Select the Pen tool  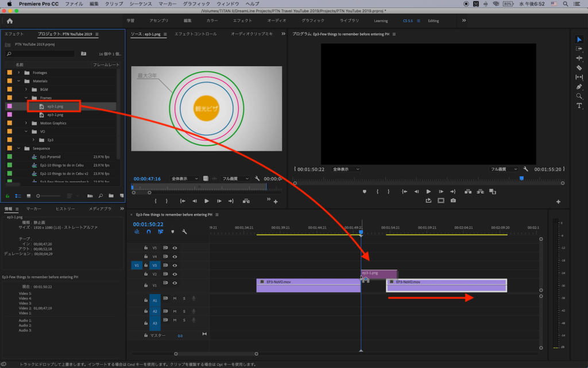coord(579,86)
